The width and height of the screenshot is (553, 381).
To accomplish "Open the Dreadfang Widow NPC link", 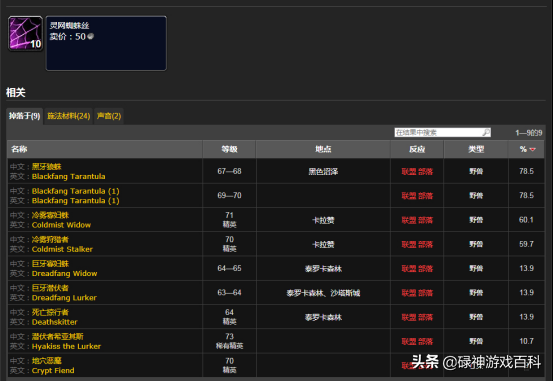I will click(65, 273).
